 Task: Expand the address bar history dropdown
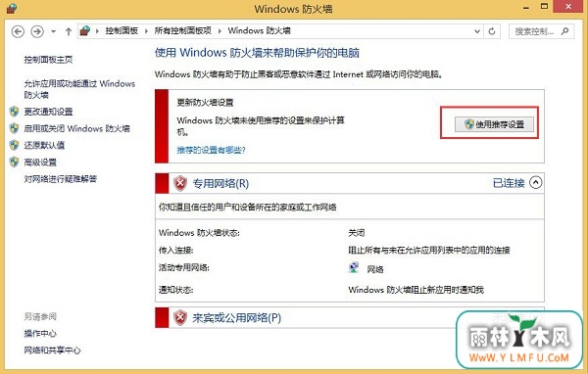click(x=477, y=31)
